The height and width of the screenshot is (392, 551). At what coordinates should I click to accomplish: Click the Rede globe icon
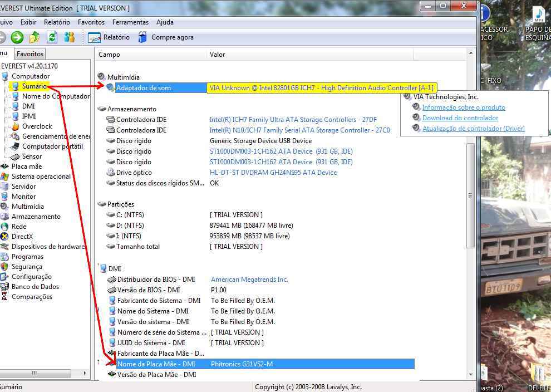4,227
